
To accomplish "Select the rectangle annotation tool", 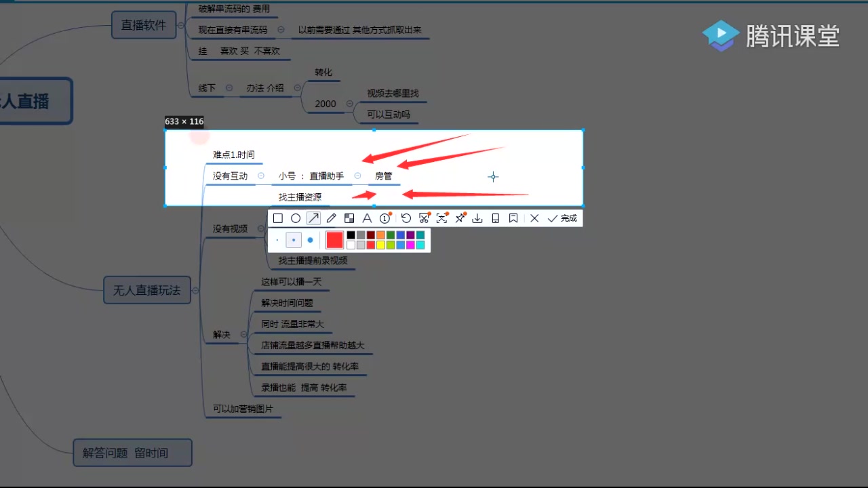I will (x=278, y=218).
